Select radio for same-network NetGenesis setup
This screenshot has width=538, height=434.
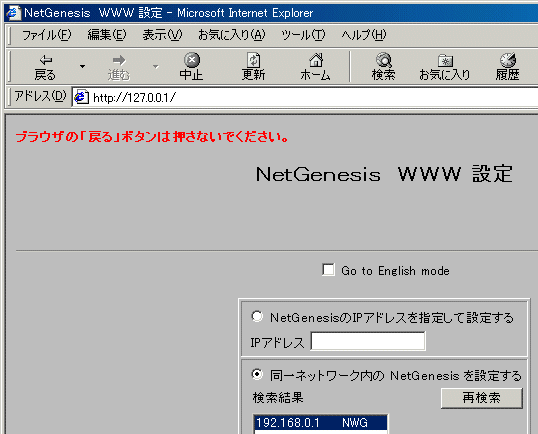[x=257, y=374]
